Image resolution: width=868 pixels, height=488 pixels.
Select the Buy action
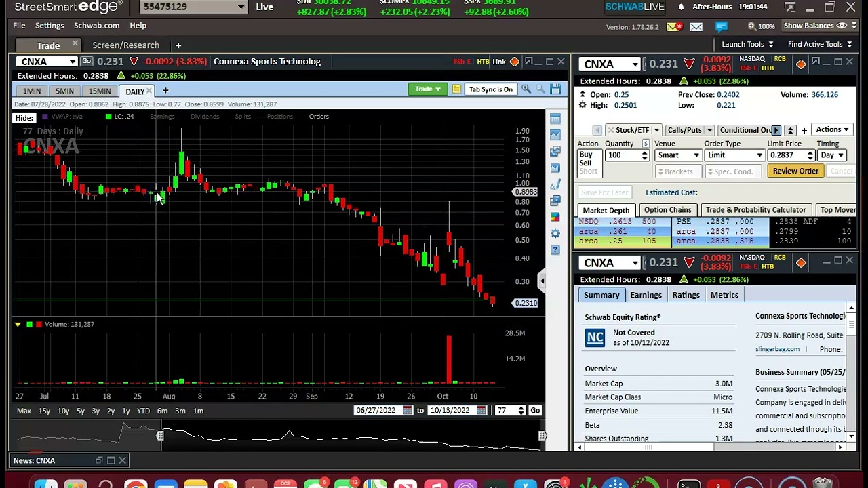click(586, 155)
